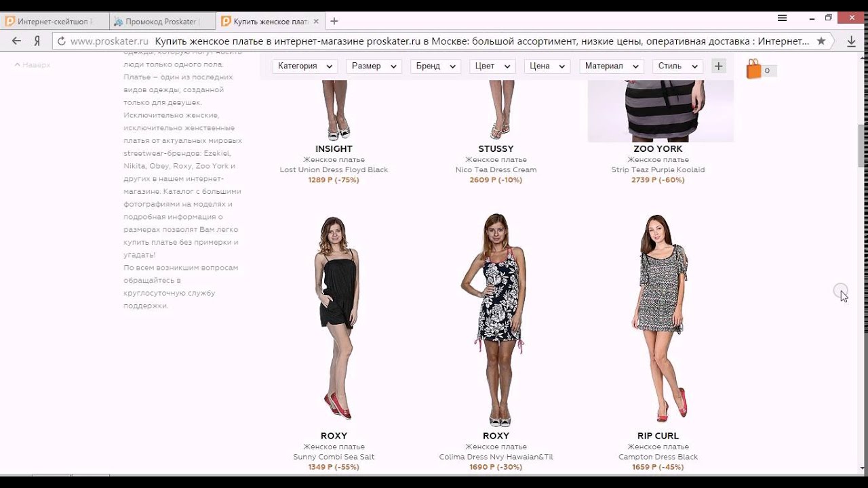Click the RIP CURL brand name

658,436
